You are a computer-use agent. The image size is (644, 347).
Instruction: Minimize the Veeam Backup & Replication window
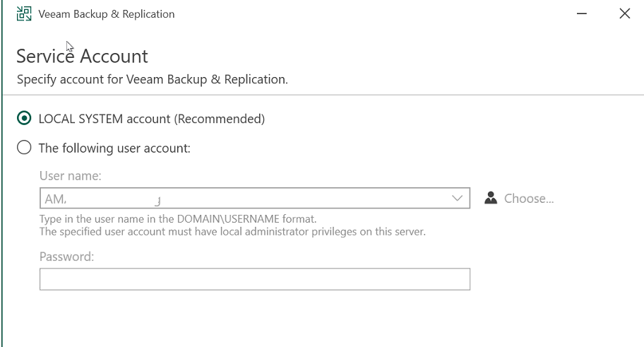click(x=583, y=14)
